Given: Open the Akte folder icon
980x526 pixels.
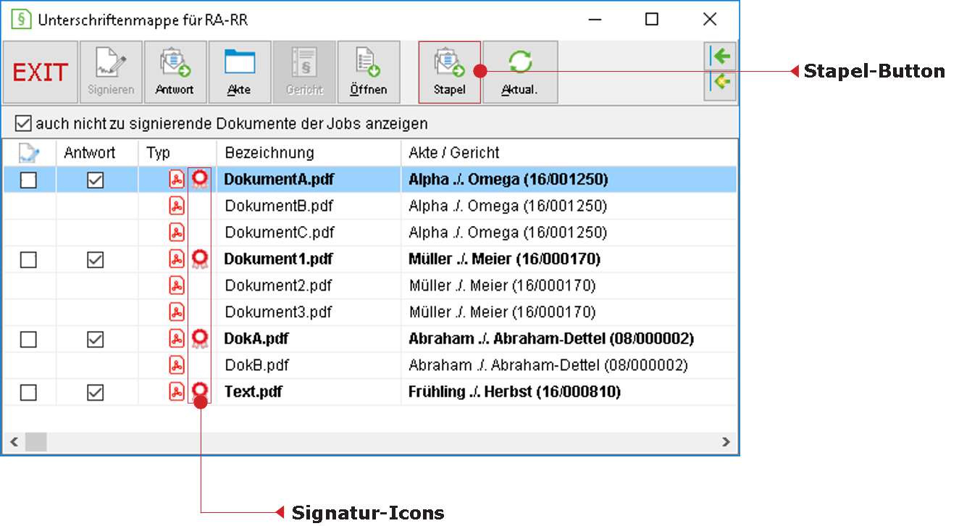Looking at the screenshot, I should (239, 62).
